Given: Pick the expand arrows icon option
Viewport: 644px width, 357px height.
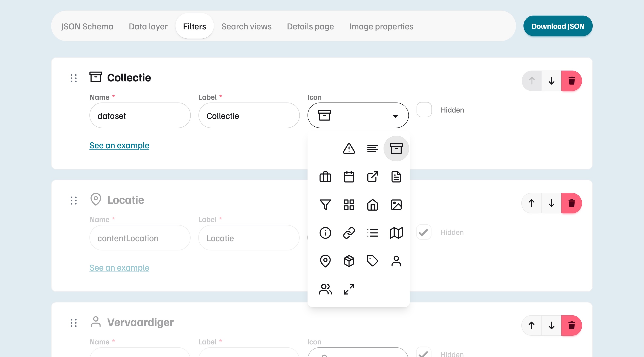Looking at the screenshot, I should (x=349, y=289).
